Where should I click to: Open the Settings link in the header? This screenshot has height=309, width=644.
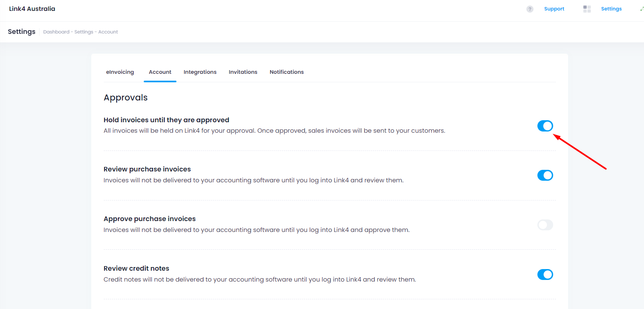tap(611, 9)
